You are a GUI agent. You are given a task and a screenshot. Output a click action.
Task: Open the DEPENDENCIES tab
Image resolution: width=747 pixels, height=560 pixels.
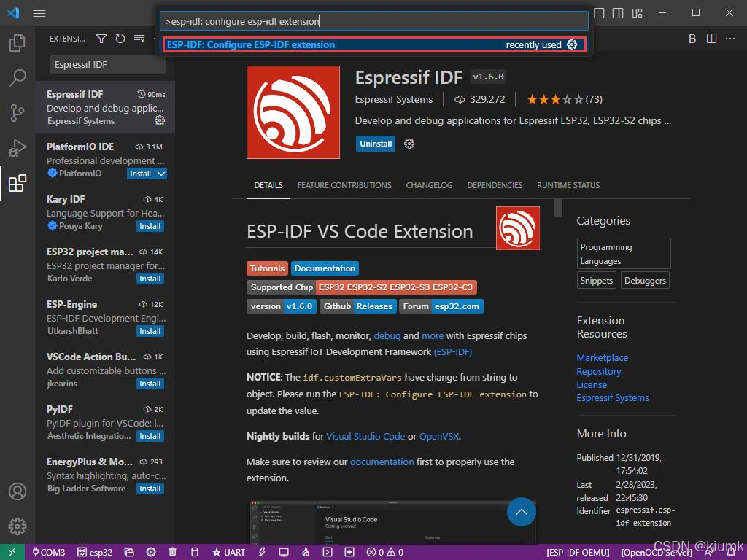coord(495,185)
